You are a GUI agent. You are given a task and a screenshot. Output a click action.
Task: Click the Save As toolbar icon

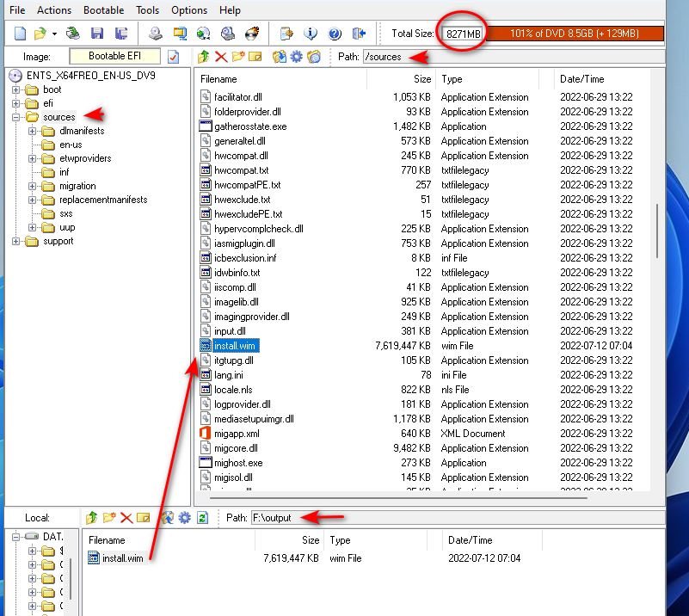(x=121, y=34)
